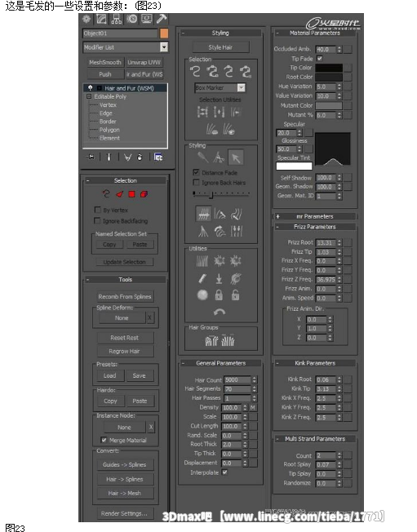The width and height of the screenshot is (417, 532).
Task: Select the red Polygon selection icon
Action: click(131, 194)
